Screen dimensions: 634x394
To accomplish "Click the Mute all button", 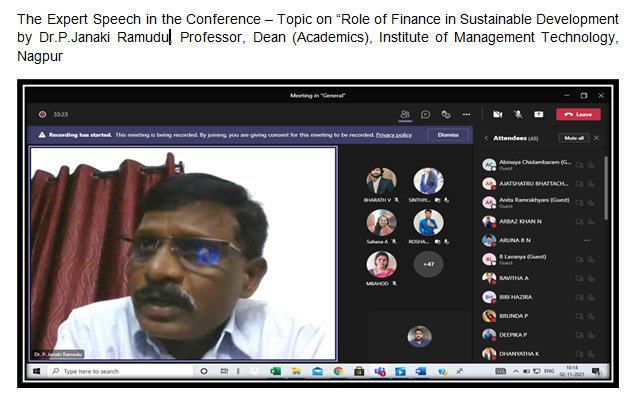I will [574, 138].
